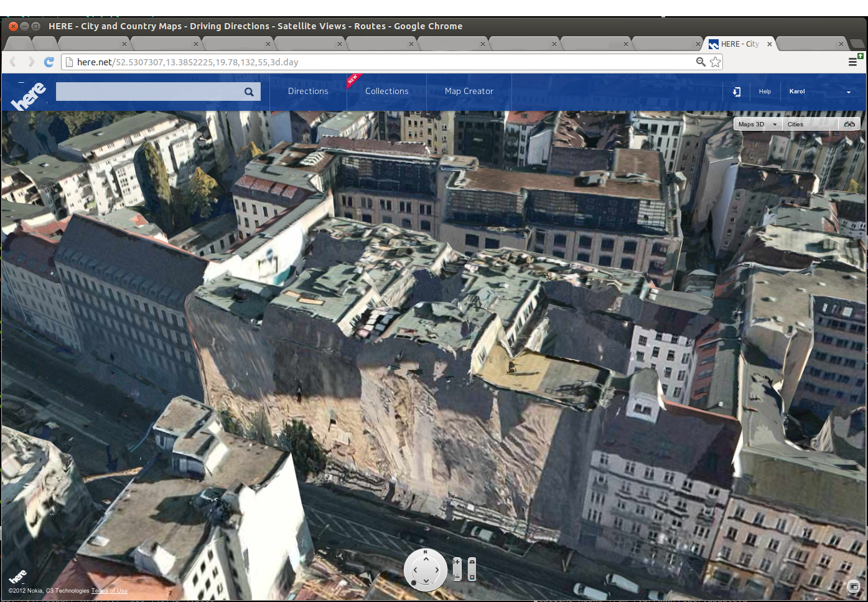The width and height of the screenshot is (868, 602).
Task: Click the send-to-phone download icon
Action: pos(737,92)
